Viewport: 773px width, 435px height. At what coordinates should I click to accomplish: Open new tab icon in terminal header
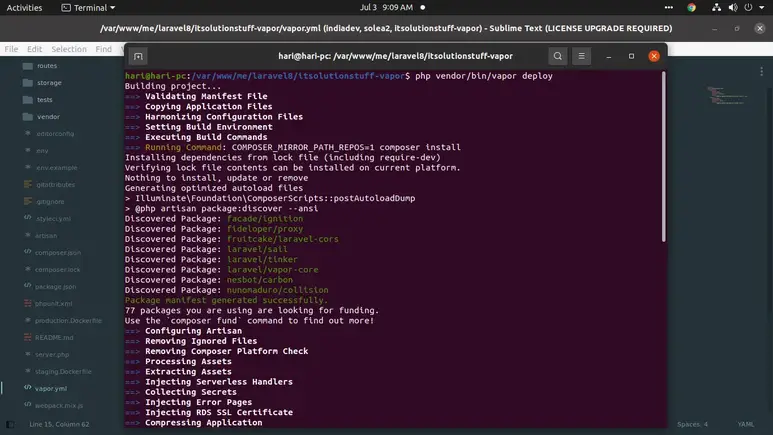click(138, 56)
